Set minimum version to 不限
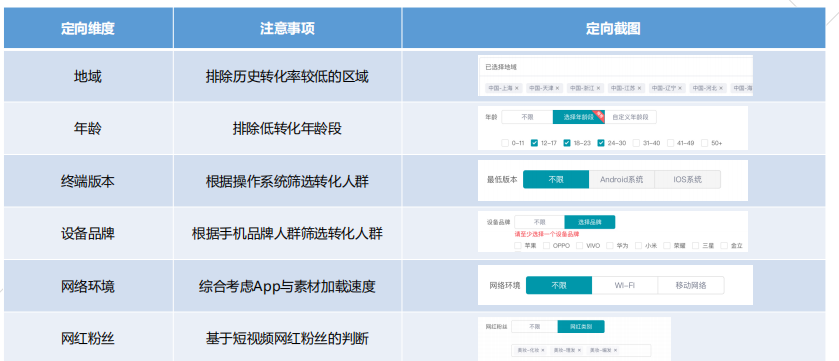Viewport: 839px width, 361px height. (556, 180)
